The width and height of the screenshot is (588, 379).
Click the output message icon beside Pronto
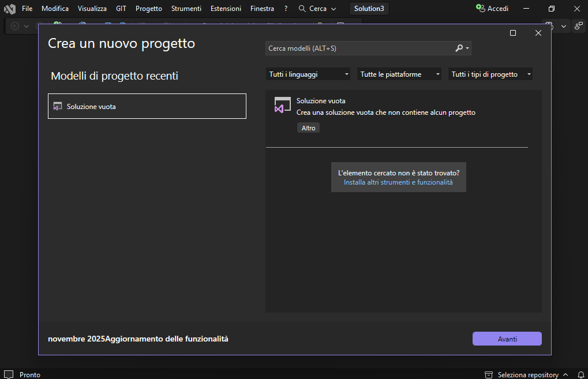click(9, 374)
